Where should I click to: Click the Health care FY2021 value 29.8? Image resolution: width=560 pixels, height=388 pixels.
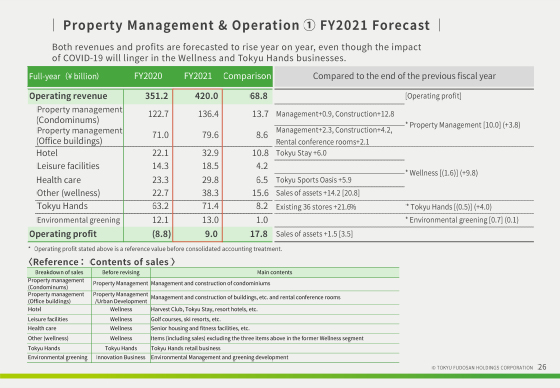tap(210, 180)
